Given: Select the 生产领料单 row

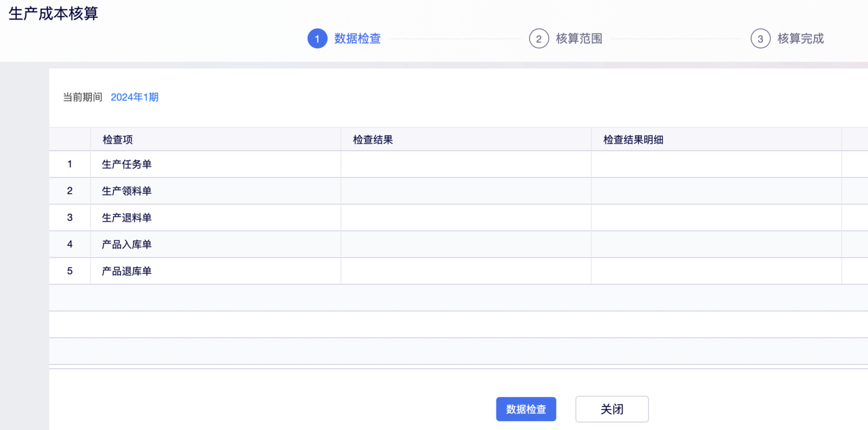Looking at the screenshot, I should click(x=127, y=191).
